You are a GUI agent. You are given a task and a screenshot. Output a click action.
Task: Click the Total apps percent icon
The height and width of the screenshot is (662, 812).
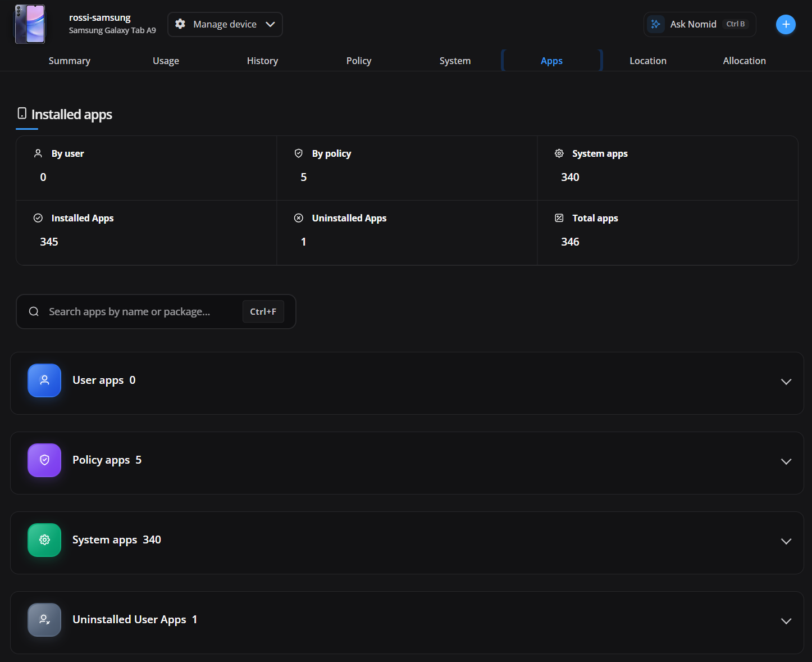pyautogui.click(x=559, y=218)
